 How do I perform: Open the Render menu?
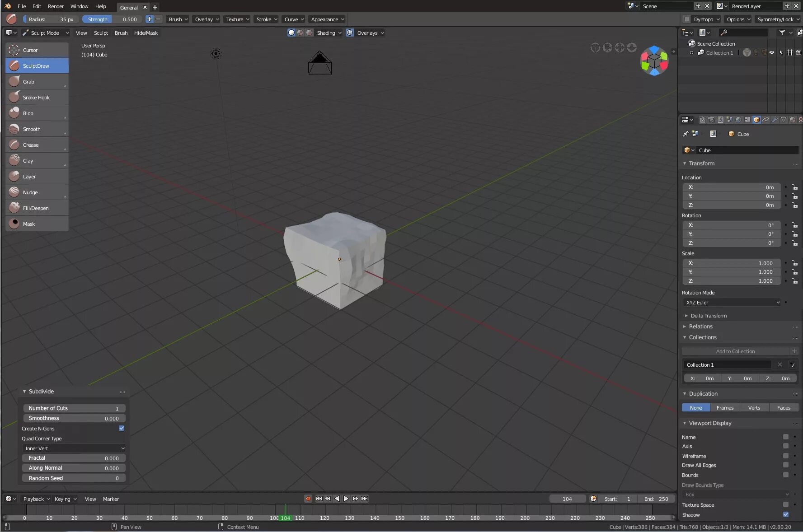(56, 6)
